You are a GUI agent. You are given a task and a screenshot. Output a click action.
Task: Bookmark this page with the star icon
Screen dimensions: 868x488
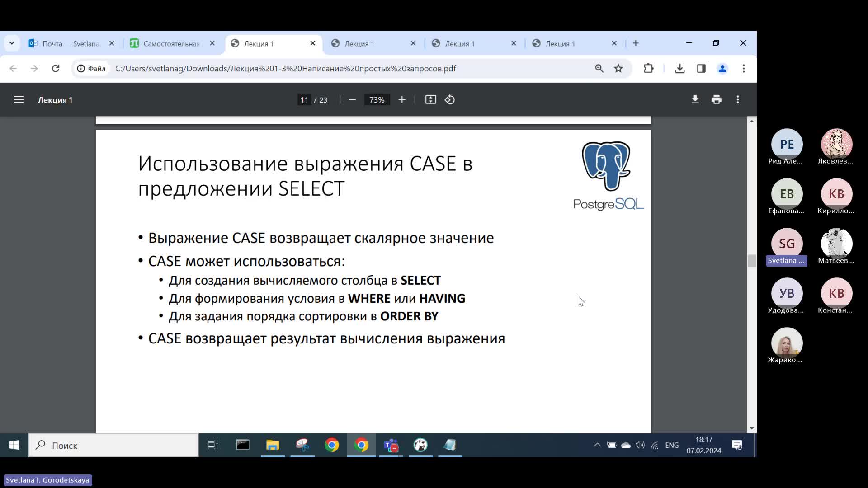618,68
